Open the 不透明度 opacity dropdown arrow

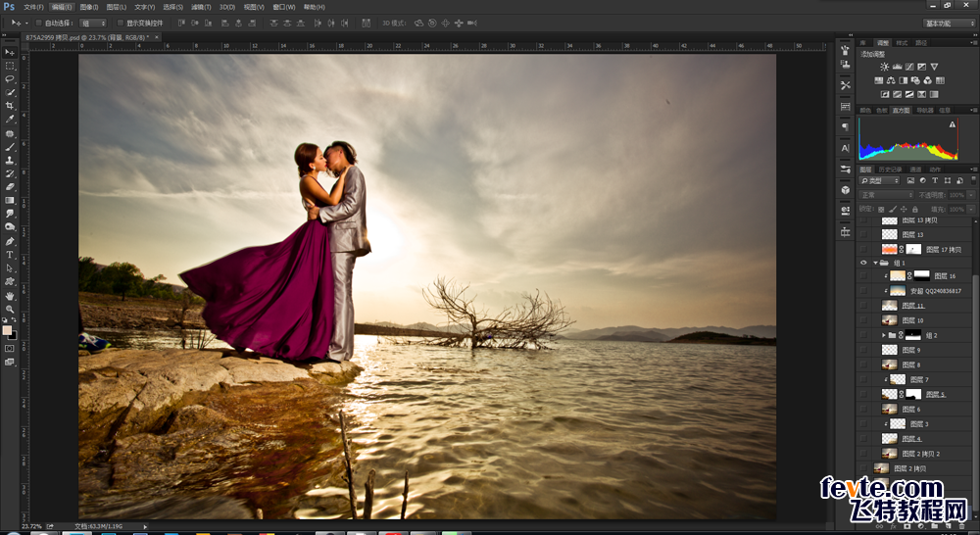point(971,195)
